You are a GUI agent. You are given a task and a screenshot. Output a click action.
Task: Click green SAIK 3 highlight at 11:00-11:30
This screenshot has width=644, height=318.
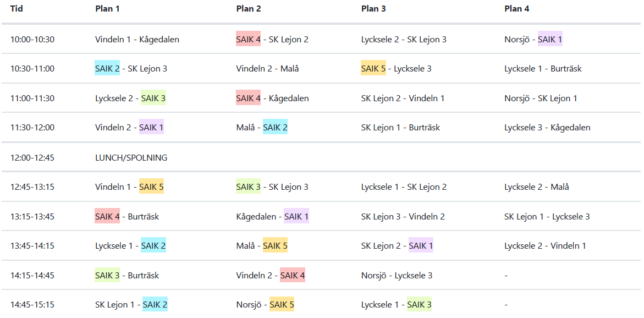(153, 98)
